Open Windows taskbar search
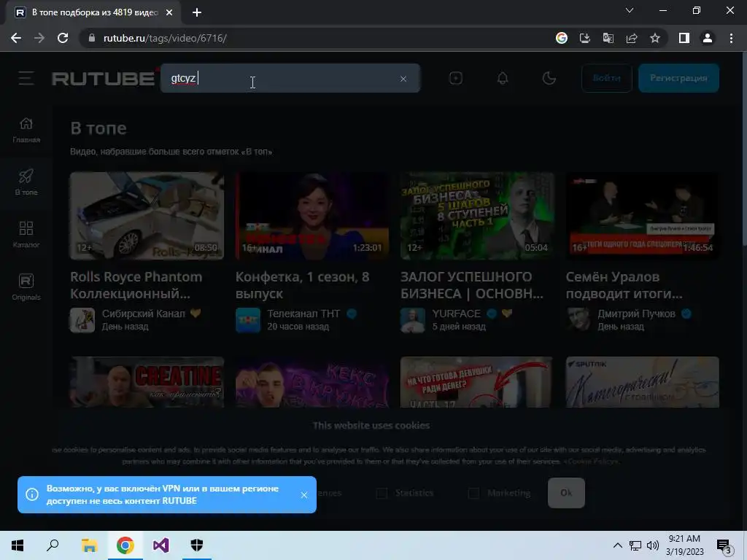 pyautogui.click(x=53, y=545)
